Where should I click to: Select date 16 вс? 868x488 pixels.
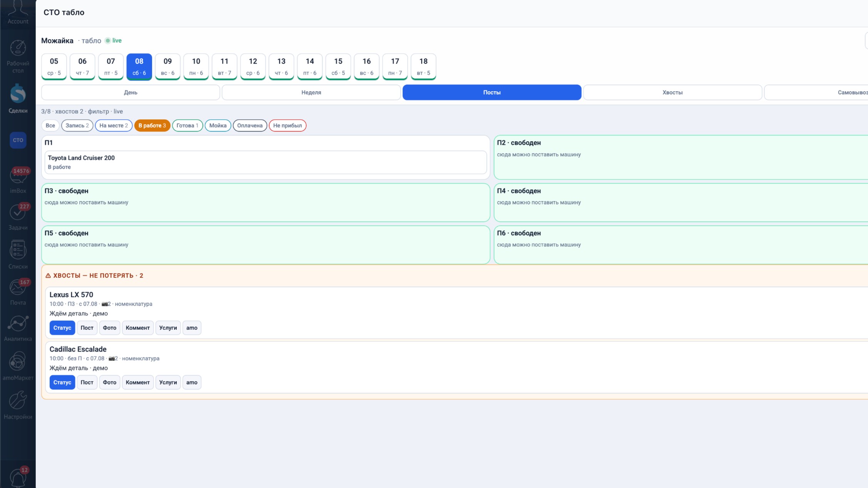pos(367,67)
